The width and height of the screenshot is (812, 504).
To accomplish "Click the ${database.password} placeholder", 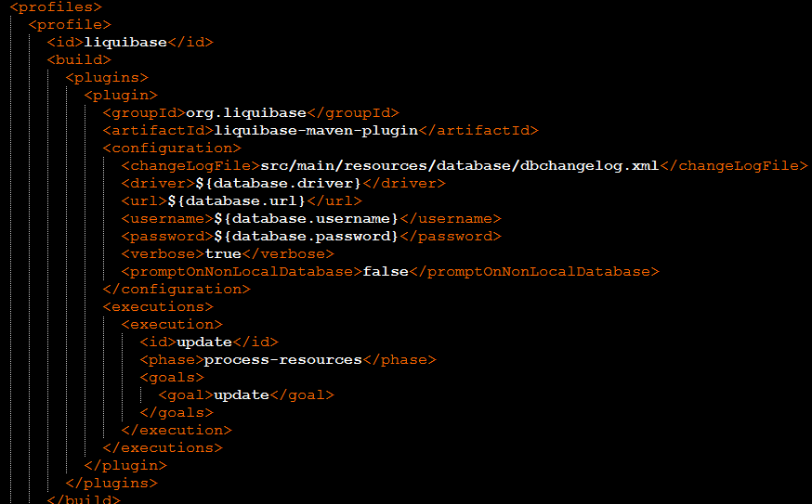I will [306, 236].
